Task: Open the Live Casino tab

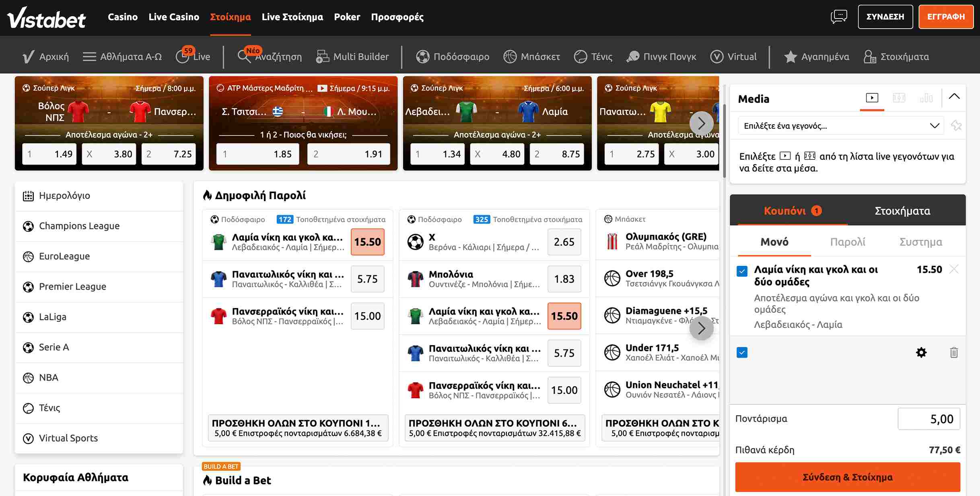Action: coord(174,17)
